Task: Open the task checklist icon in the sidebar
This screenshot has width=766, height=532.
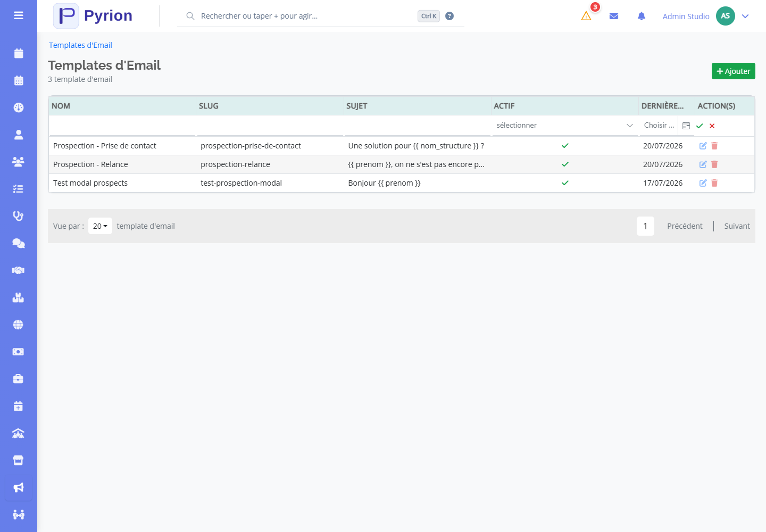Action: [x=19, y=189]
